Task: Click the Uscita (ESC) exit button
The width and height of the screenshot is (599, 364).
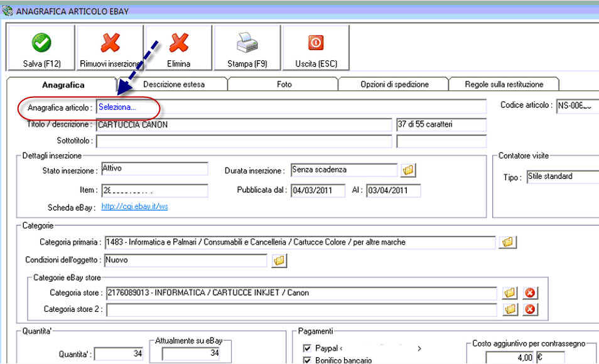Action: click(316, 48)
